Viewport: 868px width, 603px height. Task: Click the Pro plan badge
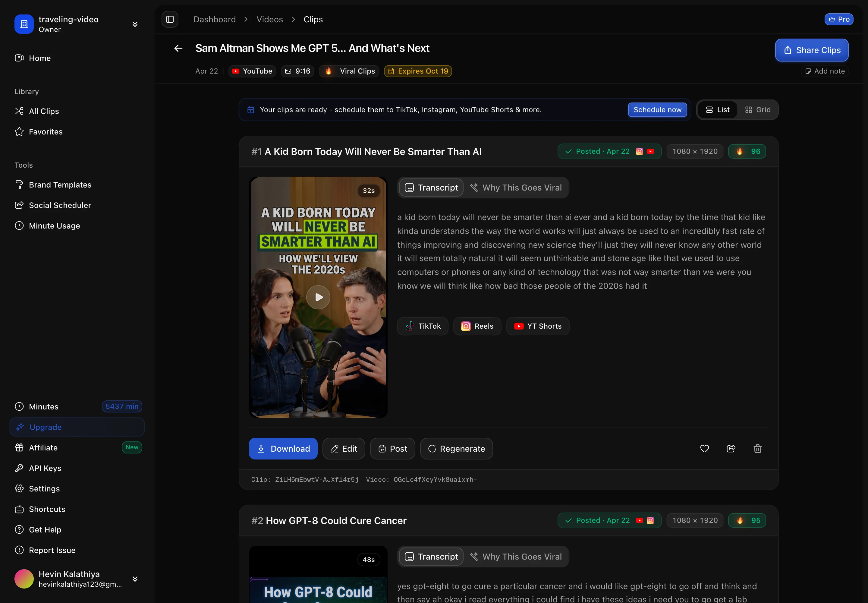click(x=838, y=19)
